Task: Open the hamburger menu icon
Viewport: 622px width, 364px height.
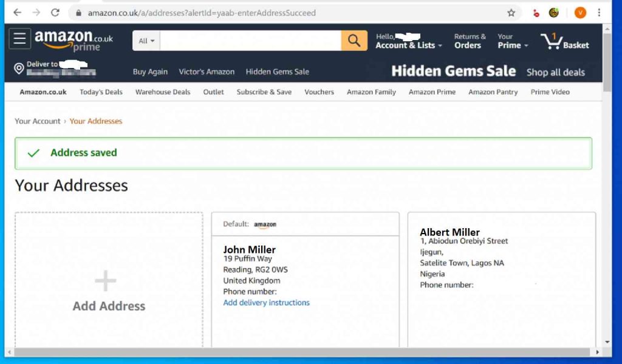Action: 19,39
